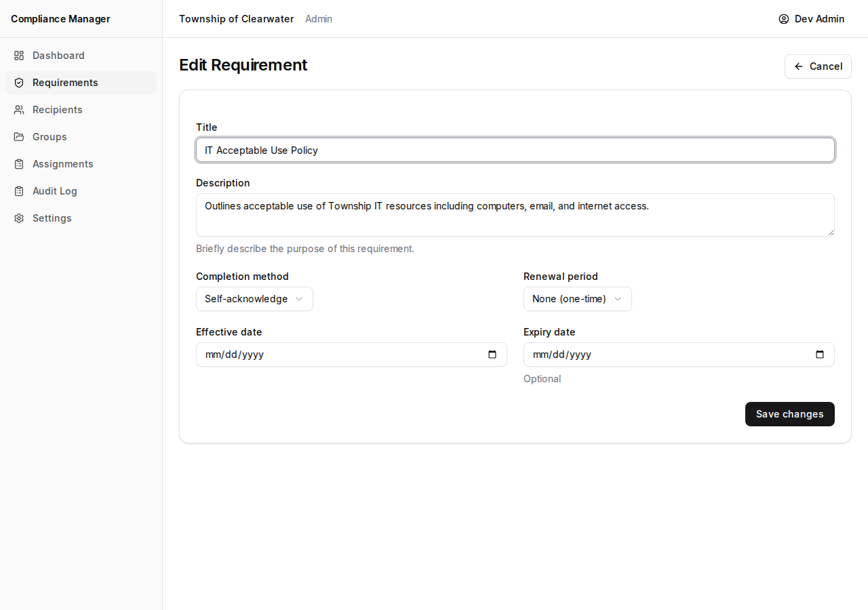Image resolution: width=868 pixels, height=610 pixels.
Task: Select Requirements in the sidebar
Action: [81, 83]
